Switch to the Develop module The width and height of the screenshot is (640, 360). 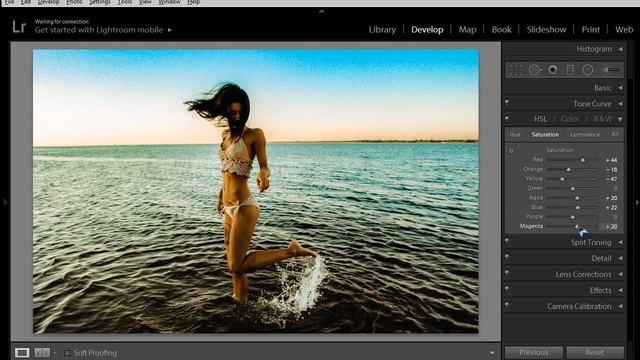click(x=427, y=30)
